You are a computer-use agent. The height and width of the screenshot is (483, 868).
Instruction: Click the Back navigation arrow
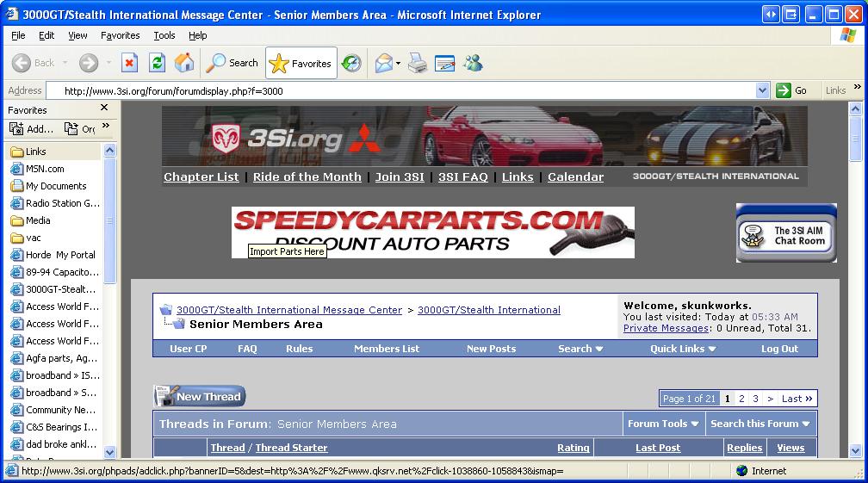click(x=22, y=63)
